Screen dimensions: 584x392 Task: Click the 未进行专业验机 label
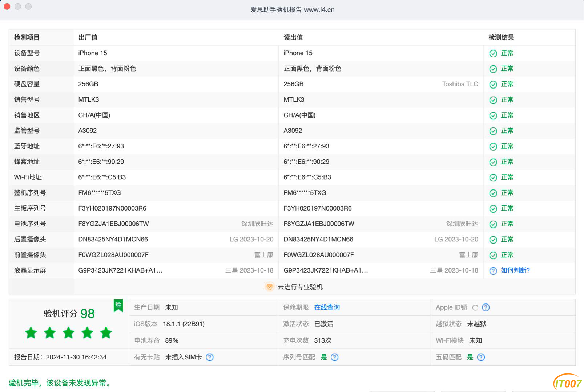pos(300,287)
